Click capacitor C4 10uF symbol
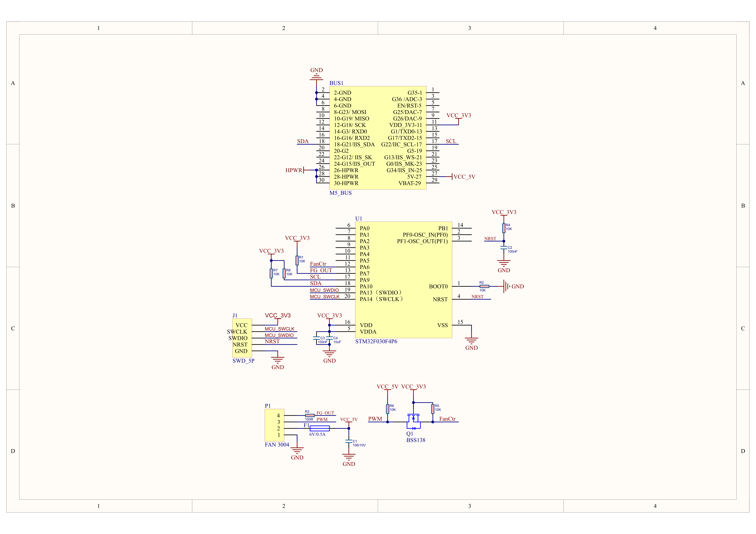The height and width of the screenshot is (534, 756). tap(329, 338)
